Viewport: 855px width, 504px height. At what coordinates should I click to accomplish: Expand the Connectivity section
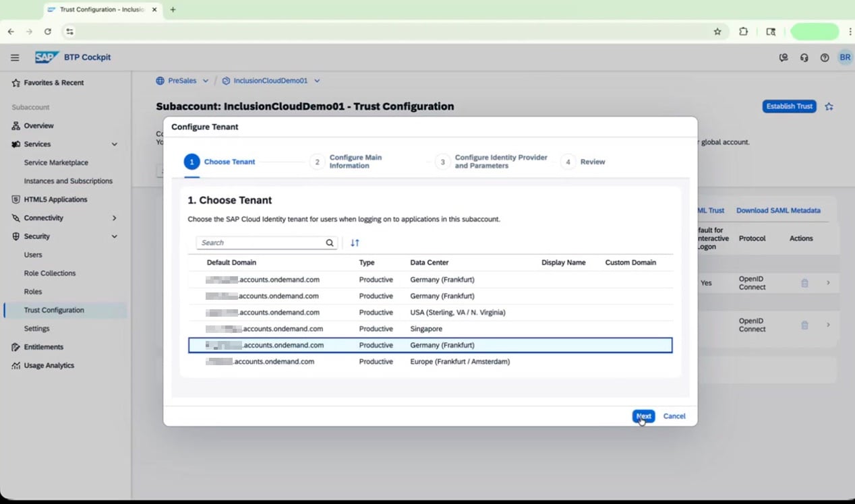pyautogui.click(x=115, y=218)
